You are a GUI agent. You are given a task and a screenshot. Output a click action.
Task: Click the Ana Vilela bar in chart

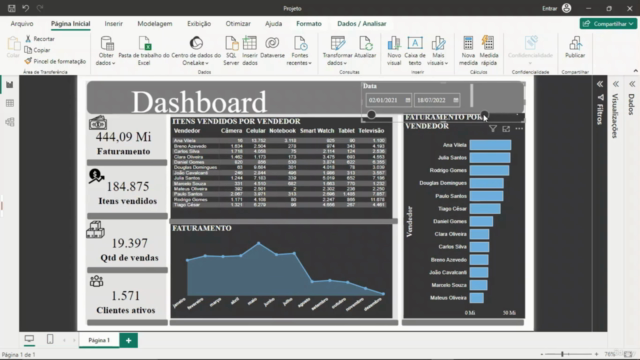[490, 145]
